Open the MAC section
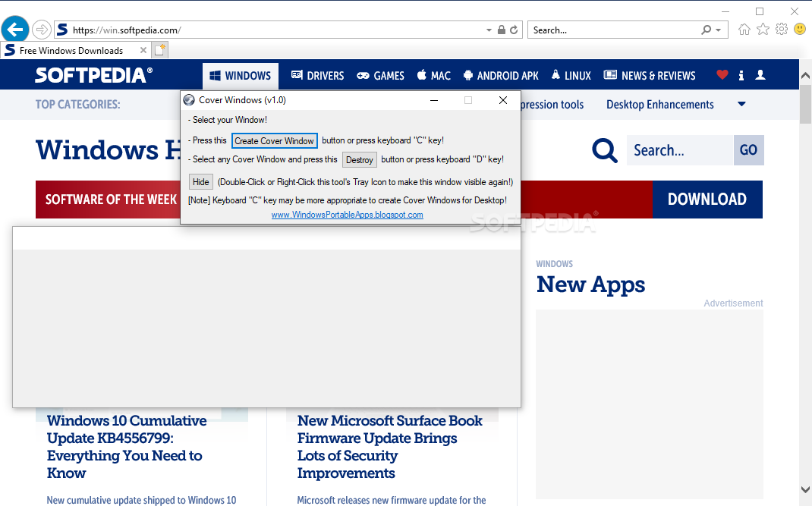The image size is (812, 506). tap(434, 76)
